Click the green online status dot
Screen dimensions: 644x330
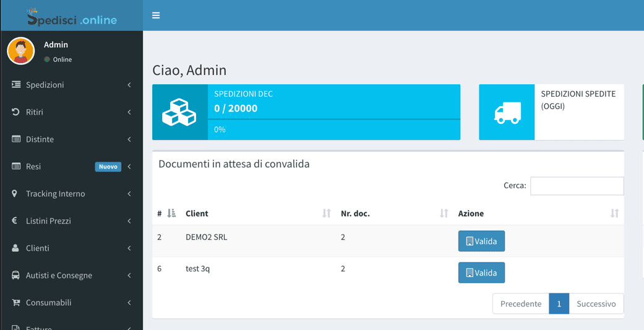pyautogui.click(x=47, y=59)
